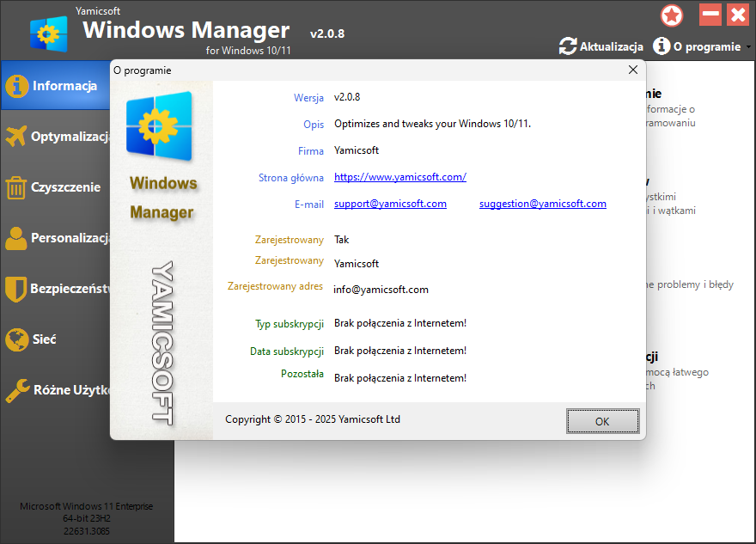Click the version text v2.0.8 in dialog
This screenshot has height=544, width=756.
coord(347,97)
